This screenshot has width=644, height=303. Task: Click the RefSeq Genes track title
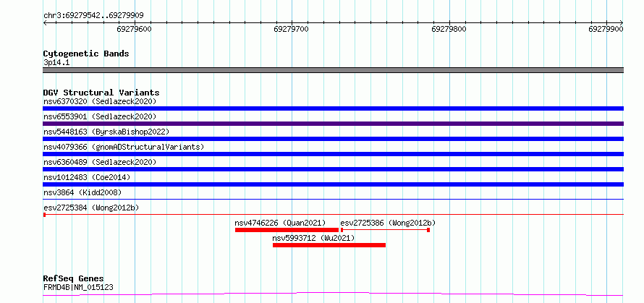[x=74, y=279]
